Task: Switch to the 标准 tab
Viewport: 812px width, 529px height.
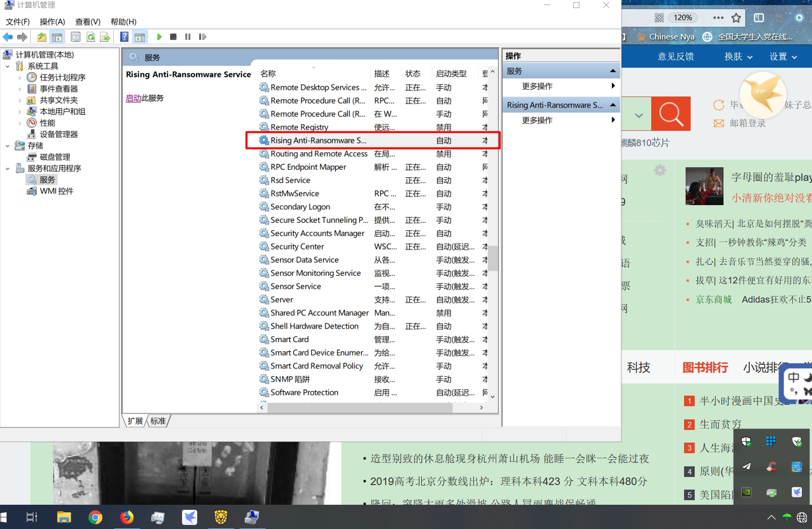Action: point(158,421)
